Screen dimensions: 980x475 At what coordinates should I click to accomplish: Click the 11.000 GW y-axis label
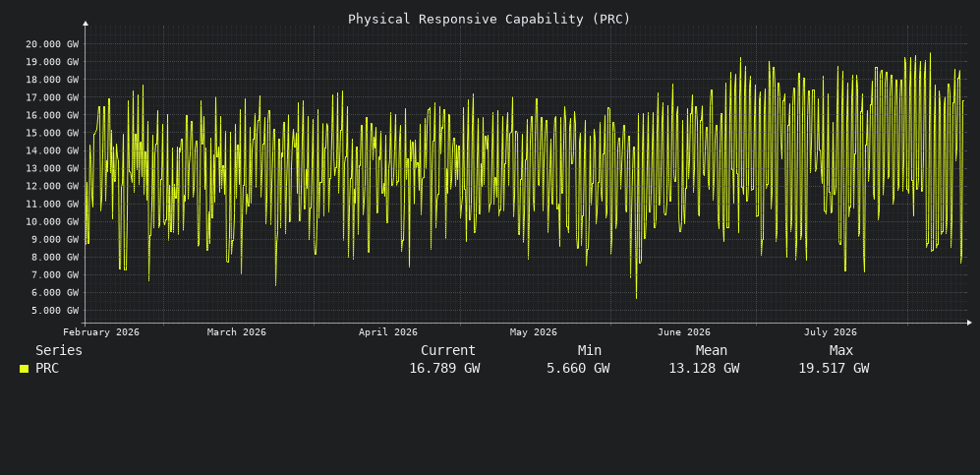pos(52,204)
